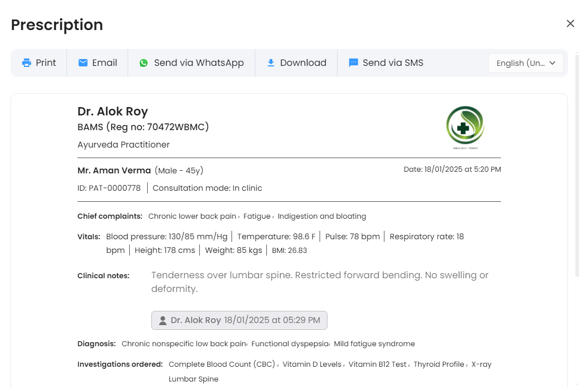Open the English language dropdown
Image resolution: width=588 pixels, height=391 pixels.
pos(520,63)
